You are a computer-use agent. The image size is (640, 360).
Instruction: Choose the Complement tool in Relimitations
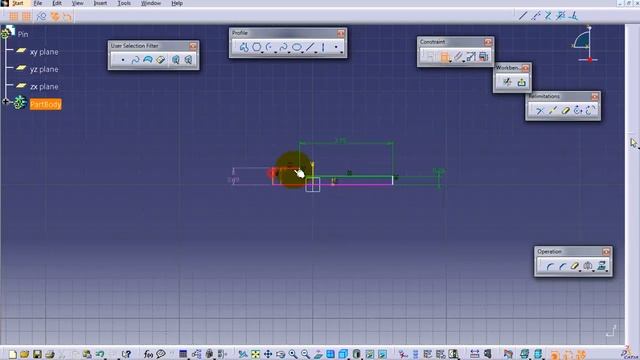pyautogui.click(x=590, y=111)
